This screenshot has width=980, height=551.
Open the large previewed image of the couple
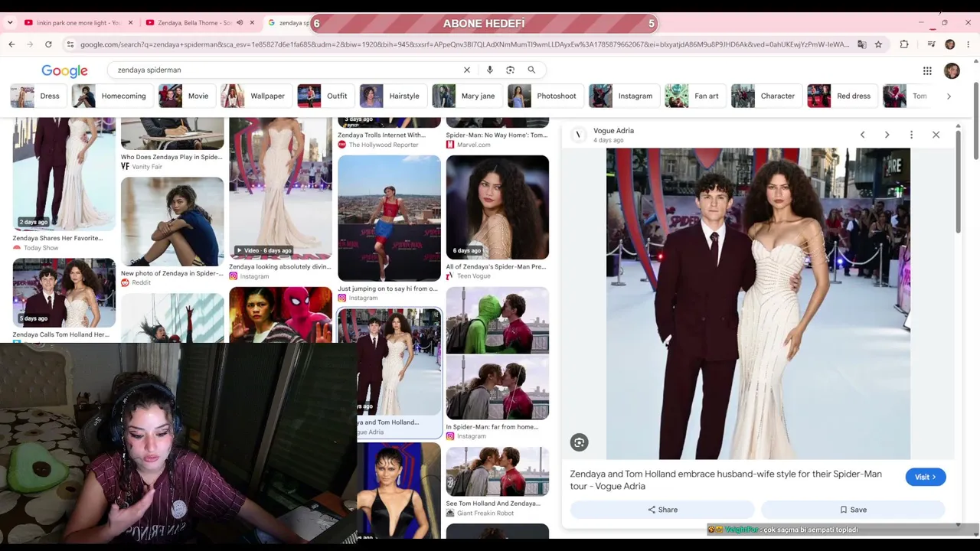coord(758,304)
